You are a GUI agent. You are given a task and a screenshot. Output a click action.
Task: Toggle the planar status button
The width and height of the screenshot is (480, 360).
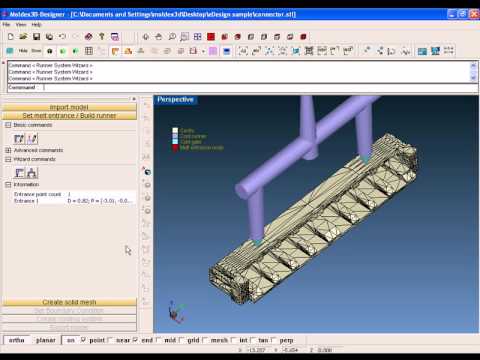pyautogui.click(x=46, y=340)
